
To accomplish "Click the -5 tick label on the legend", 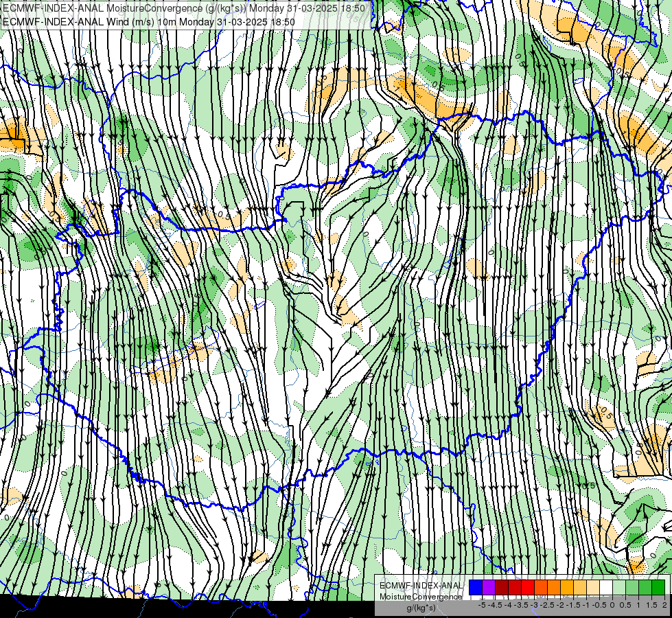I will [x=482, y=605].
